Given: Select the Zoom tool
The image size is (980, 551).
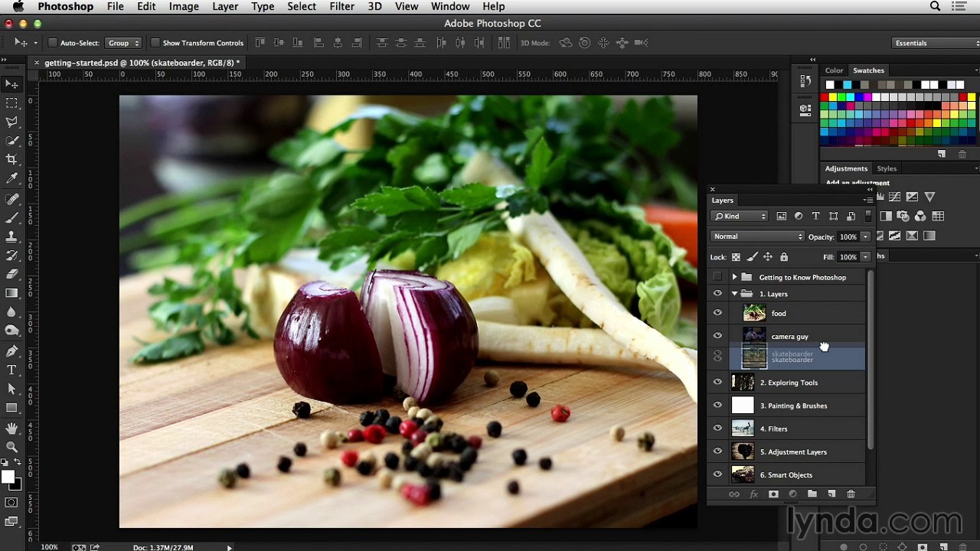Looking at the screenshot, I should [x=11, y=447].
